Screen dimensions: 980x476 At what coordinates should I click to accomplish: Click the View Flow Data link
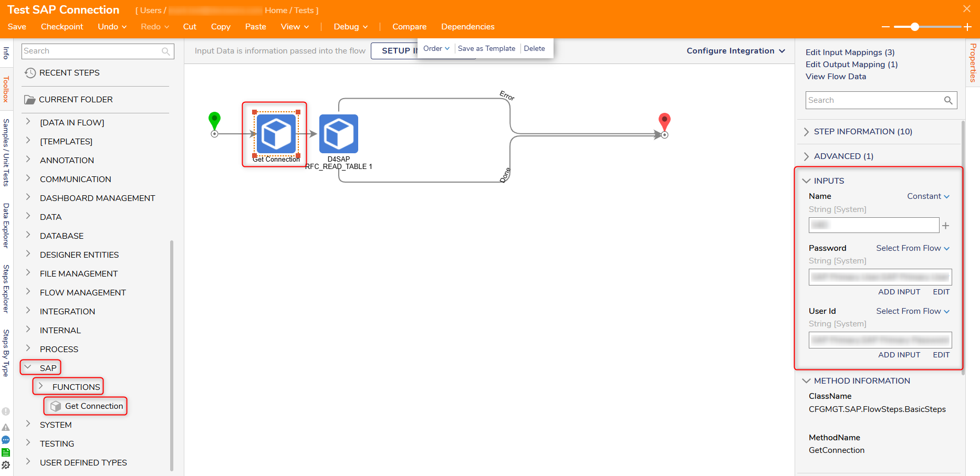[x=836, y=77]
